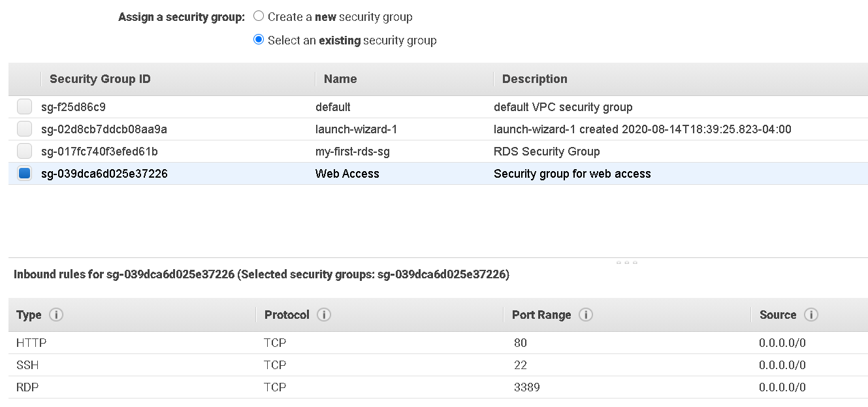Click the info icon beside Source column

point(812,315)
